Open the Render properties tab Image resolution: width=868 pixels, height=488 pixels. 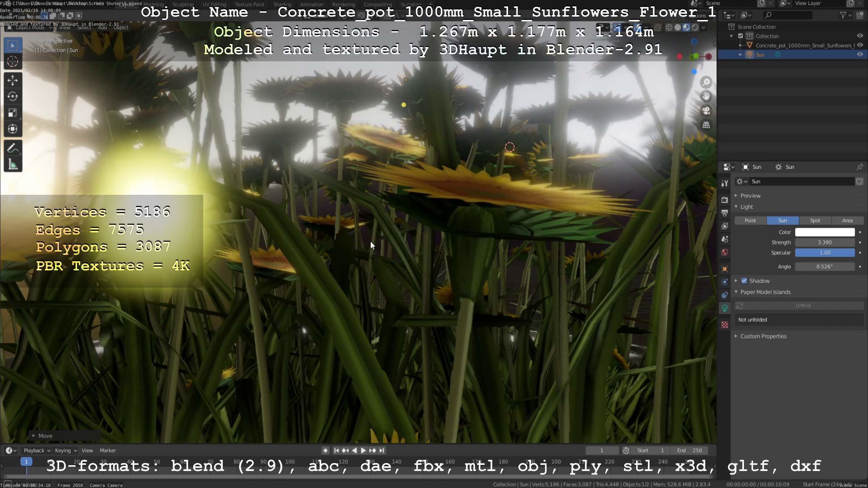(x=725, y=200)
